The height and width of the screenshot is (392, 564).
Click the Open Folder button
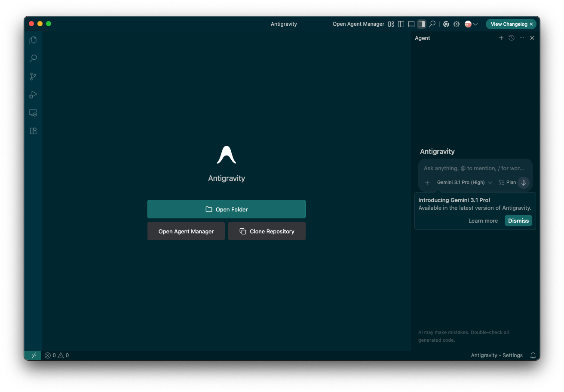pyautogui.click(x=227, y=209)
